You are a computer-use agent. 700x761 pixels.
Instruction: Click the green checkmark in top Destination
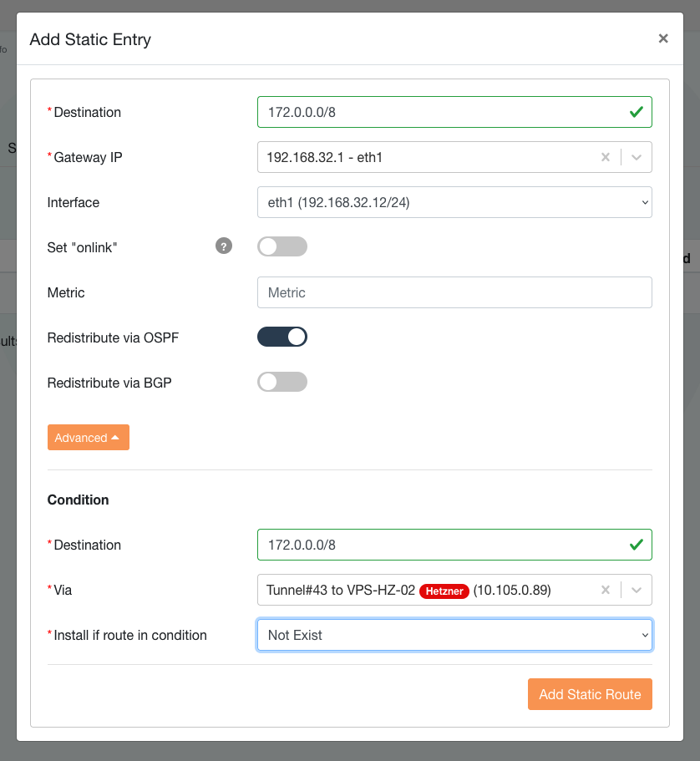pyautogui.click(x=637, y=112)
